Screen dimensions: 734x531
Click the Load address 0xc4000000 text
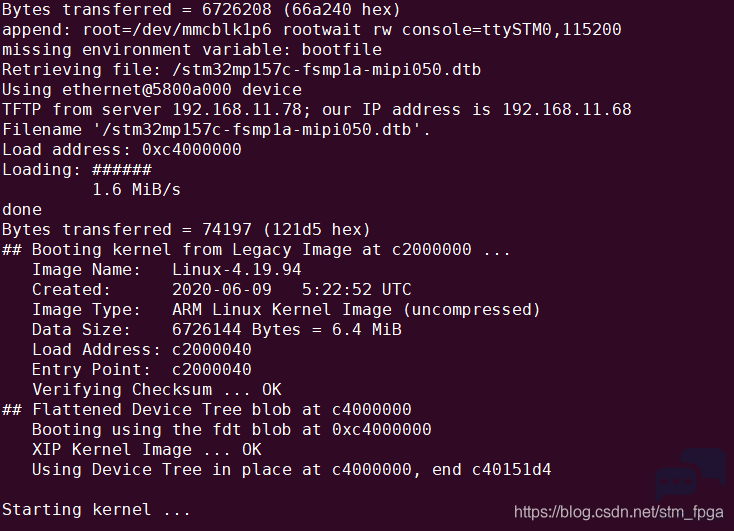(x=192, y=150)
